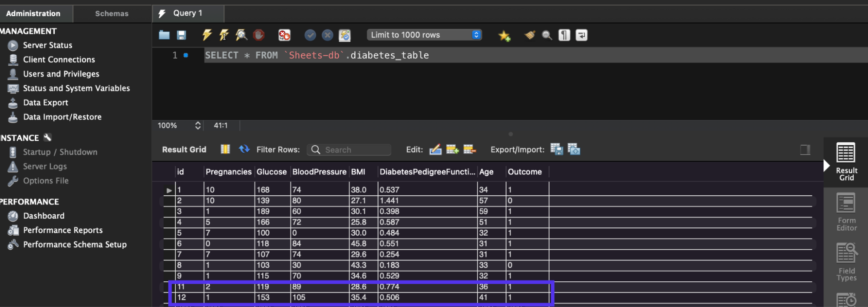868x307 pixels.
Task: Delete selected rows with table-minus icon
Action: pos(469,150)
